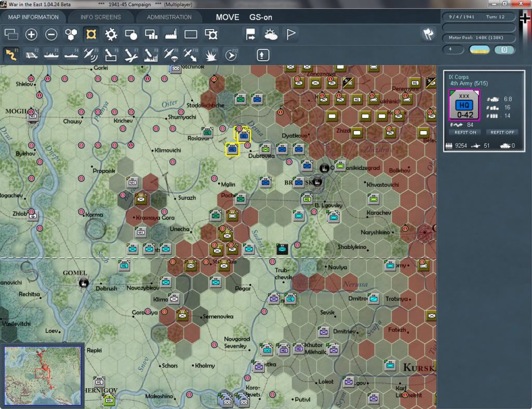Select the HQ counter near B. Lgovsky
Screen dimensions: 532x409
(307, 199)
